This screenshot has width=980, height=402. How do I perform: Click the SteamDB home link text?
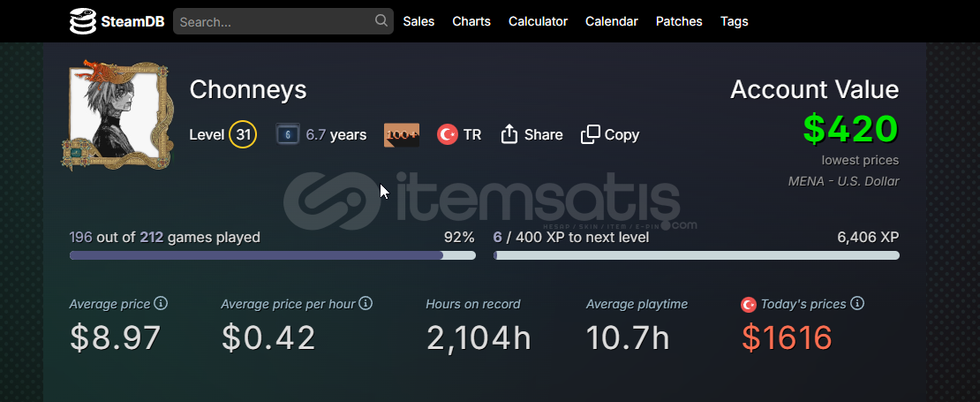tap(132, 22)
